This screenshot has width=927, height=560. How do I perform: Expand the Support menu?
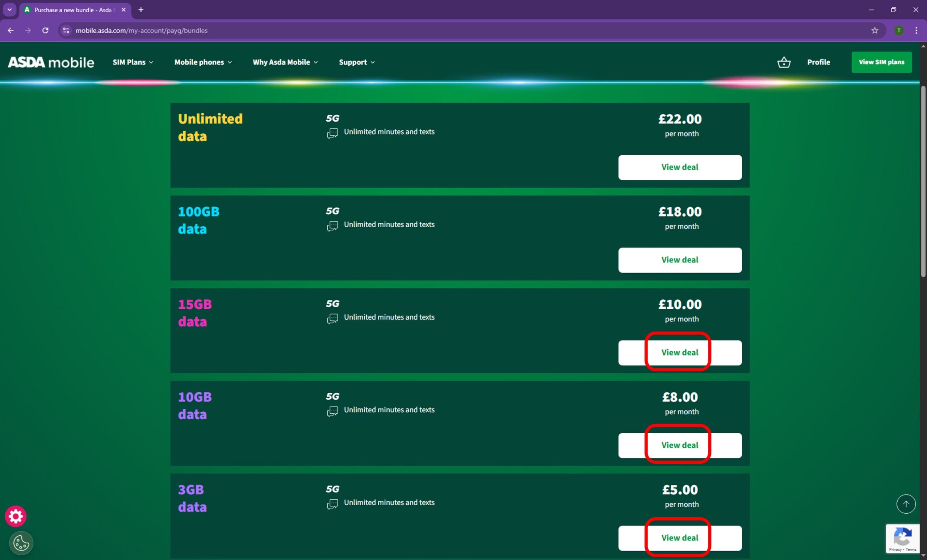click(x=357, y=62)
